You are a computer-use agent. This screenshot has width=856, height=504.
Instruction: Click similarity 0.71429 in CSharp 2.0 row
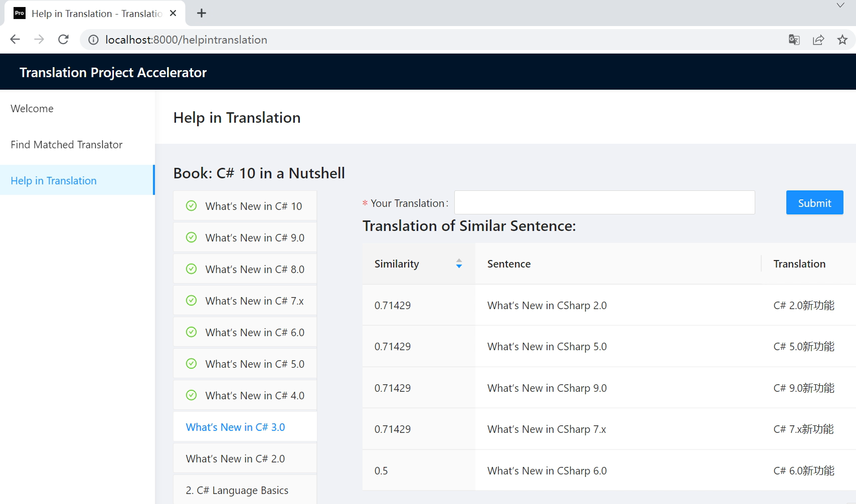pos(393,305)
